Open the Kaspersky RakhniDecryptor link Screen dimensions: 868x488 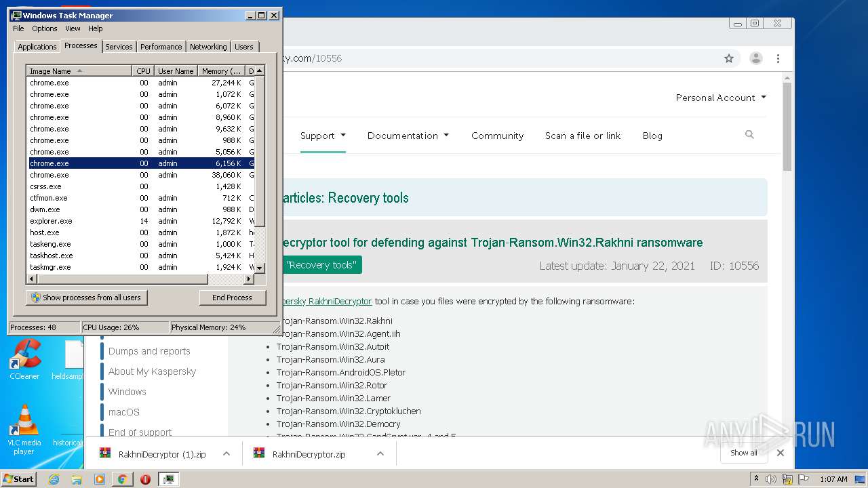click(x=326, y=301)
